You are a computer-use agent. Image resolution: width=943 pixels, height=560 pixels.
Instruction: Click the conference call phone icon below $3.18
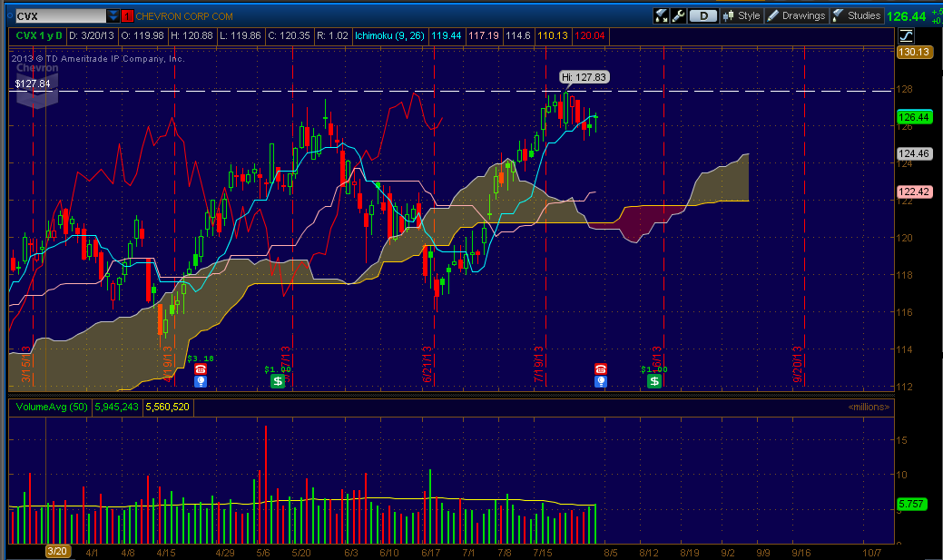tap(201, 368)
